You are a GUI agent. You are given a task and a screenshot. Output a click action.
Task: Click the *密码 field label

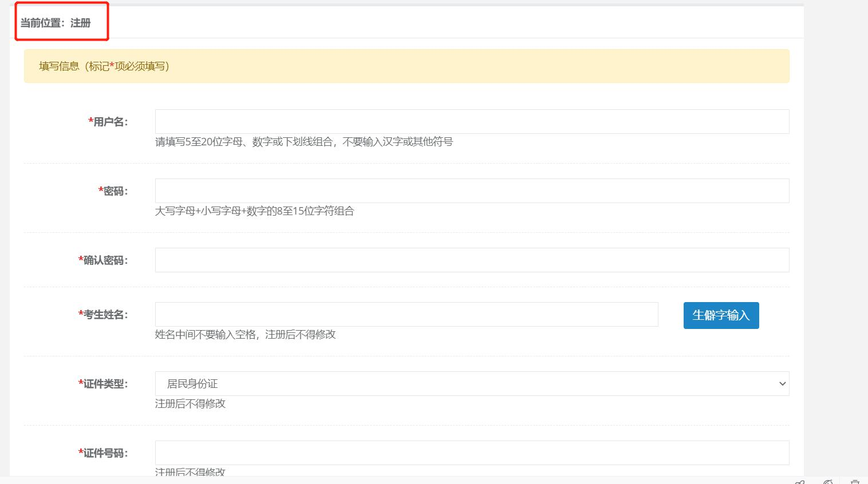coord(113,191)
